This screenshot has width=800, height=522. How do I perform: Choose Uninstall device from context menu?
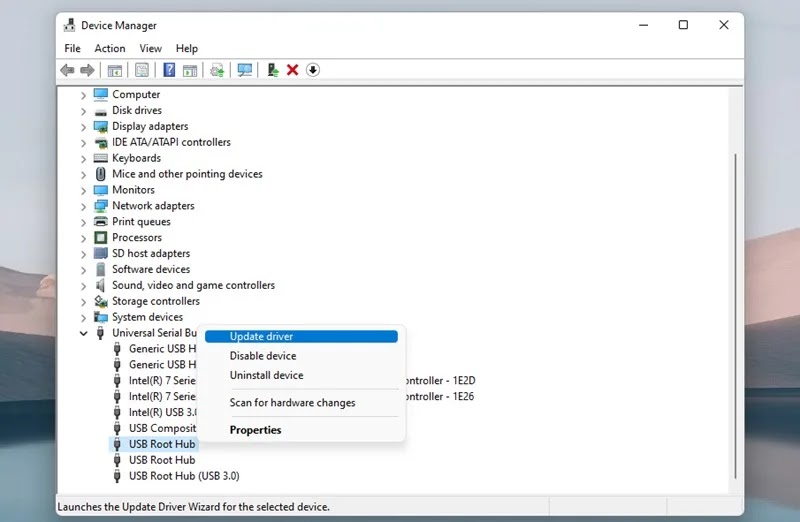(x=301, y=375)
